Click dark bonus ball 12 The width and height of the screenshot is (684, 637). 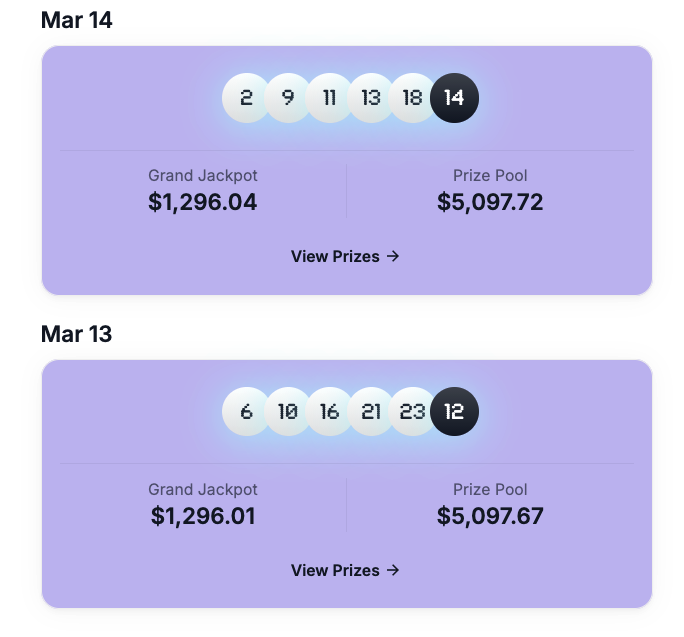point(454,412)
